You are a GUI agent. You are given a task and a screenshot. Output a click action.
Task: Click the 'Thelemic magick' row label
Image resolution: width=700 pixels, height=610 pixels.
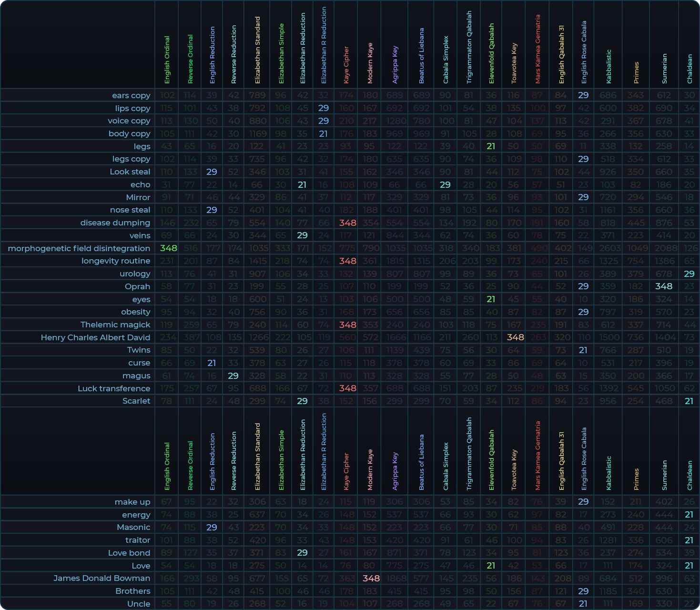115,325
